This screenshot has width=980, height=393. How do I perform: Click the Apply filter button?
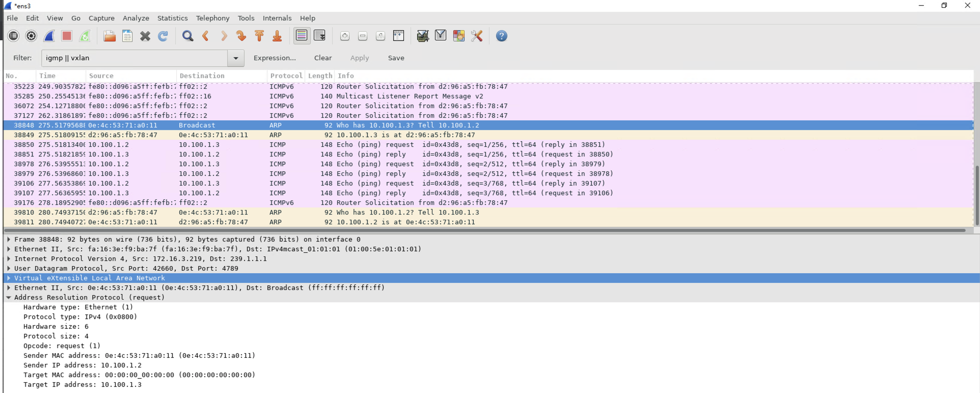pos(360,58)
